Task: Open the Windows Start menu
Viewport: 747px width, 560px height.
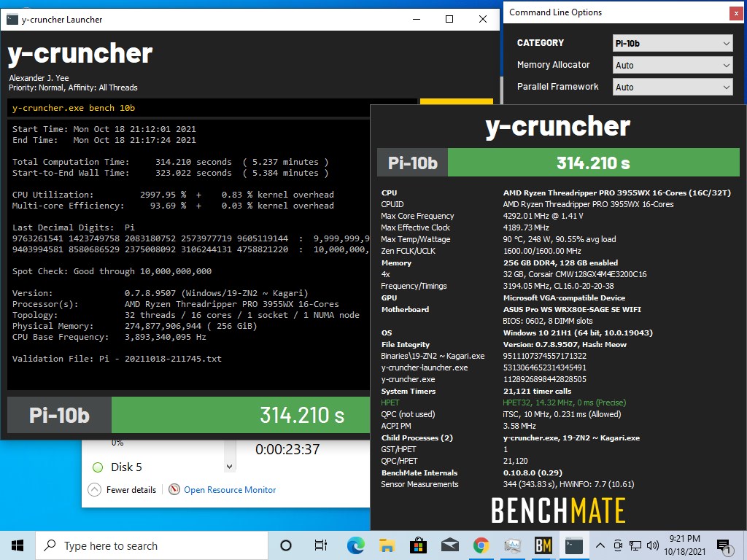Action: click(18, 545)
